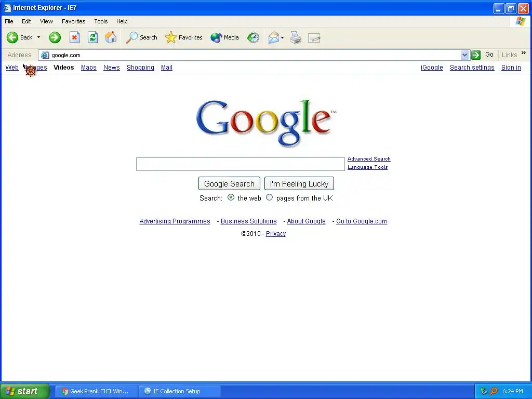Click the Print printer icon
The width and height of the screenshot is (532, 399).
[x=296, y=37]
